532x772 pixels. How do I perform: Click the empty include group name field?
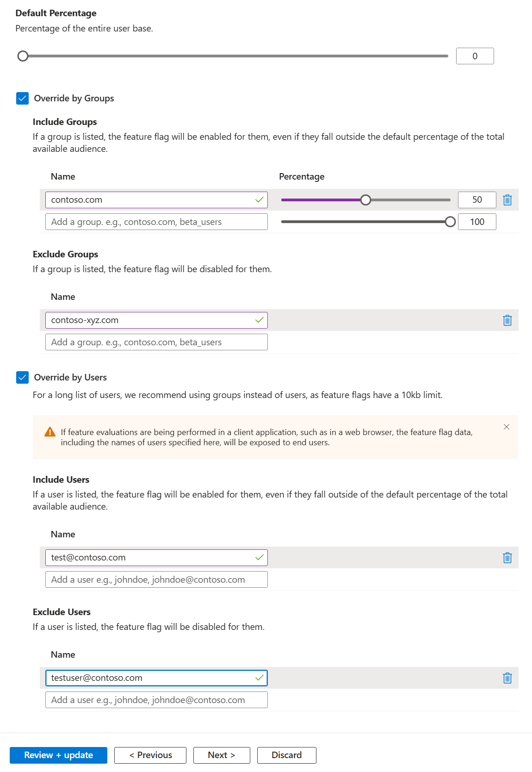(x=156, y=222)
